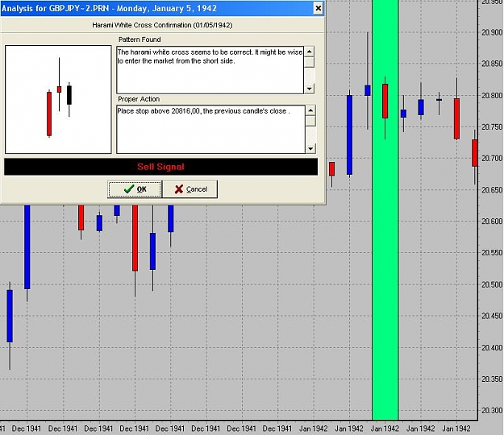Click the Proper Action label

[139, 99]
